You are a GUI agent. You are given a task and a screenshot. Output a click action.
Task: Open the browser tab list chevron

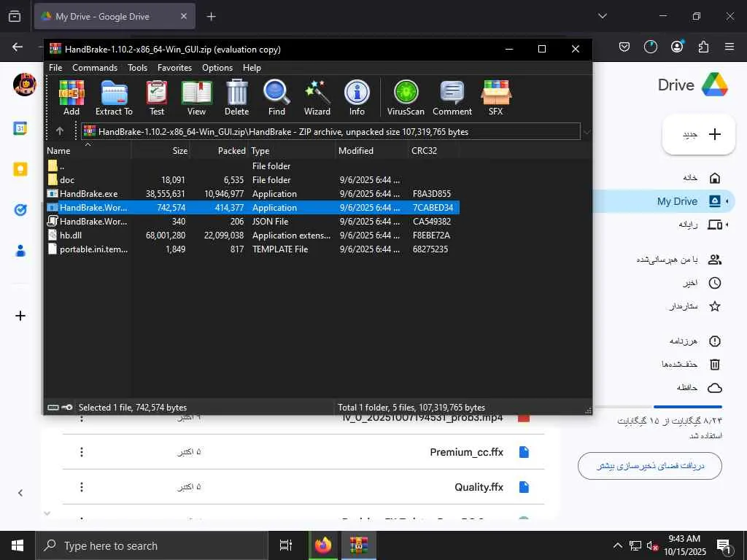[x=603, y=16]
